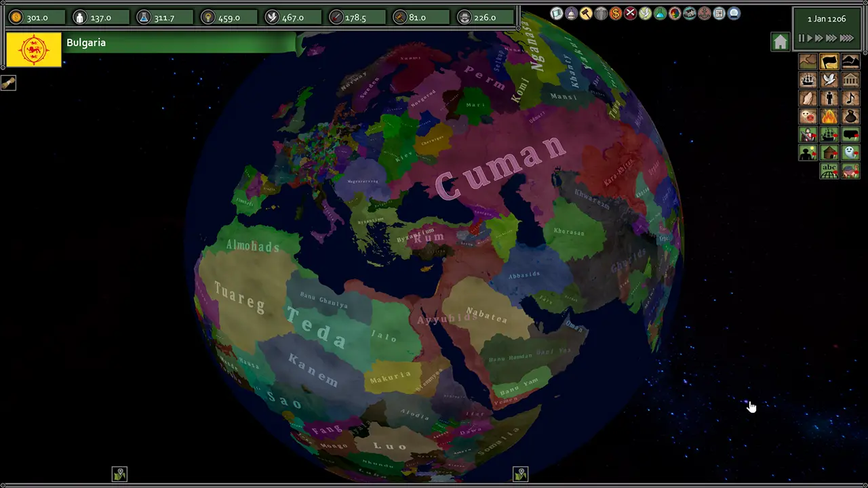Screen dimensions: 868x488
Task: Open the scroll icon below the flag
Action: point(8,83)
